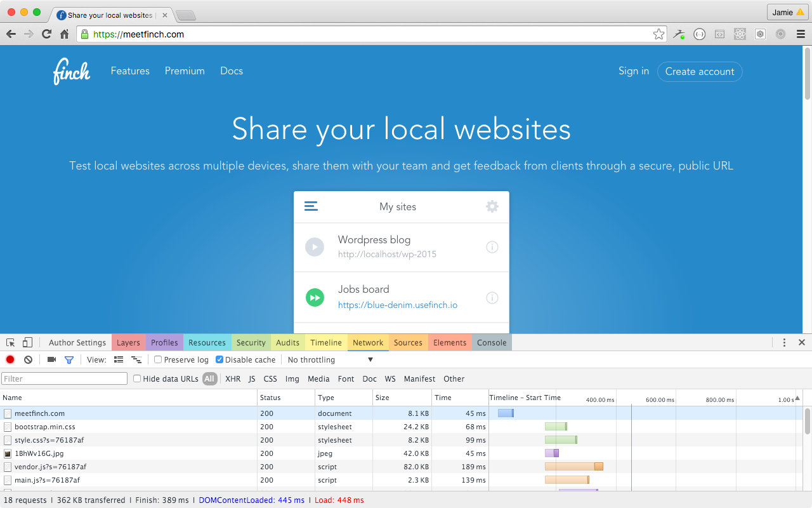Screen dimensions: 812x508
Task: Enable Preserve log checkbox
Action: click(158, 359)
